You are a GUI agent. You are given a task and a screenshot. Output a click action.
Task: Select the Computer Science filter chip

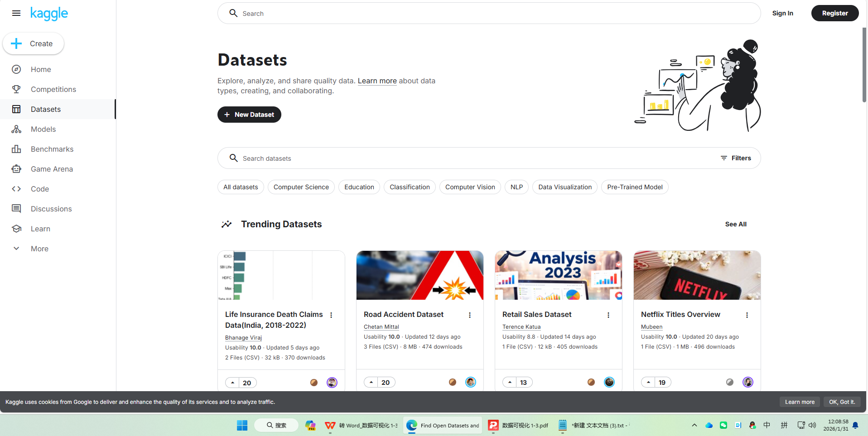301,187
